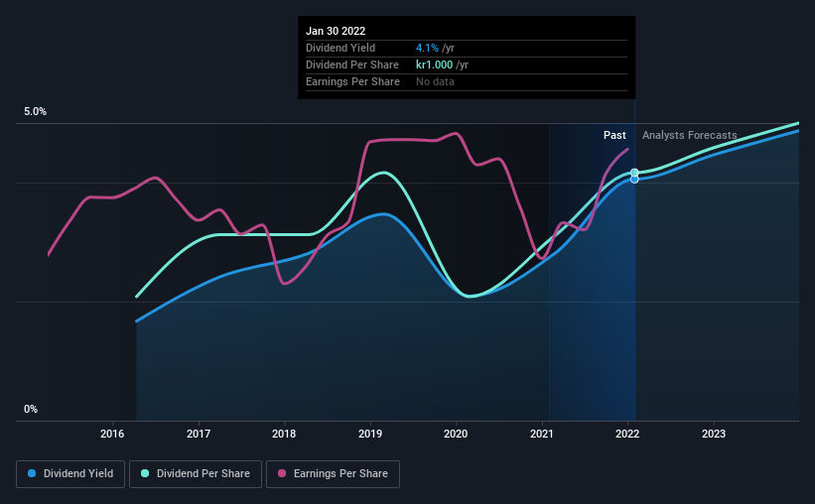Image resolution: width=815 pixels, height=504 pixels.
Task: Click the 2022 x-axis label
Action: (627, 434)
